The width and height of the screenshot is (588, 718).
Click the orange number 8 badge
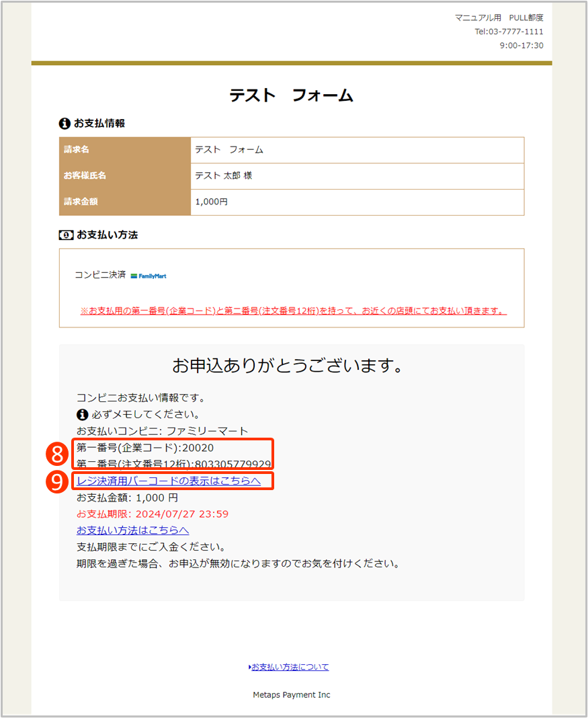[x=58, y=454]
